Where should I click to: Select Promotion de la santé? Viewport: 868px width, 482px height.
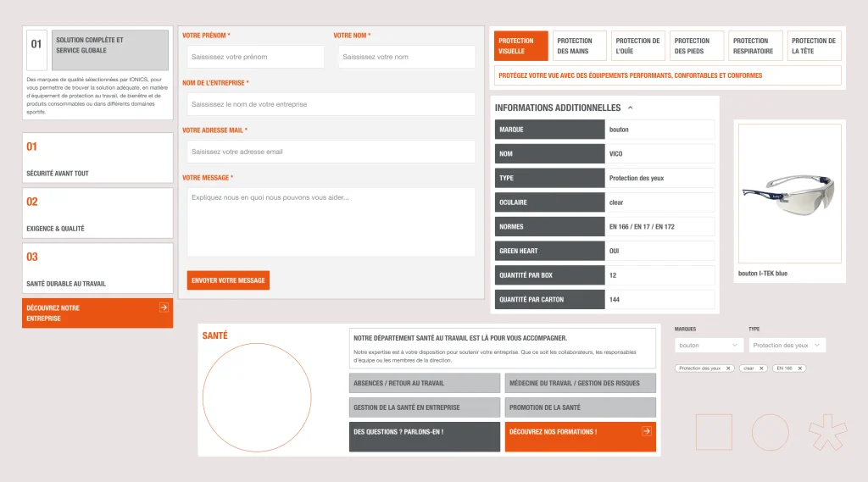click(x=580, y=407)
